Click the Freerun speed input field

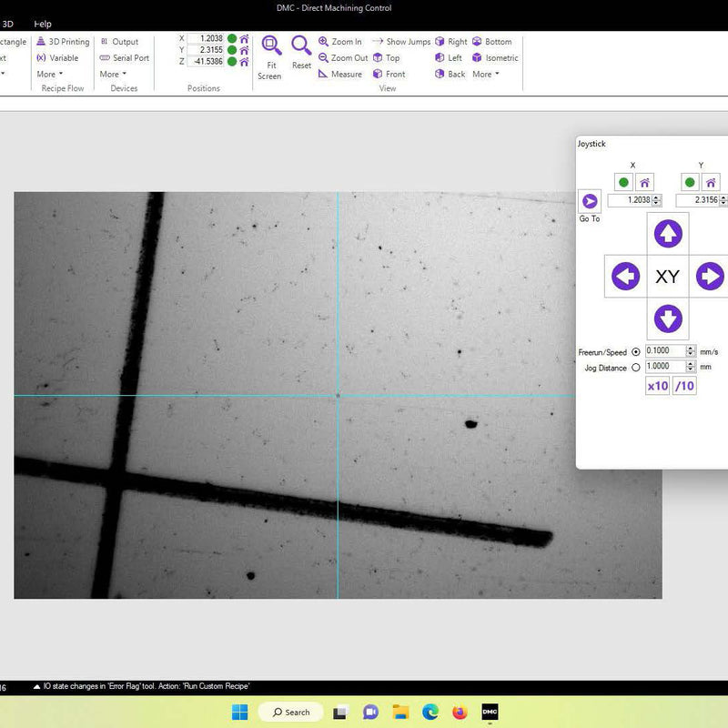(x=666, y=351)
